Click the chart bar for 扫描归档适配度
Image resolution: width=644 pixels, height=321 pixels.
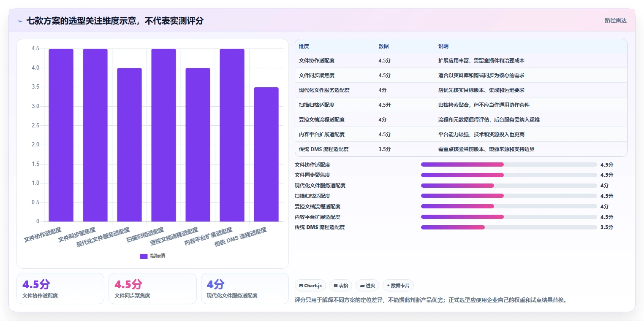point(163,135)
